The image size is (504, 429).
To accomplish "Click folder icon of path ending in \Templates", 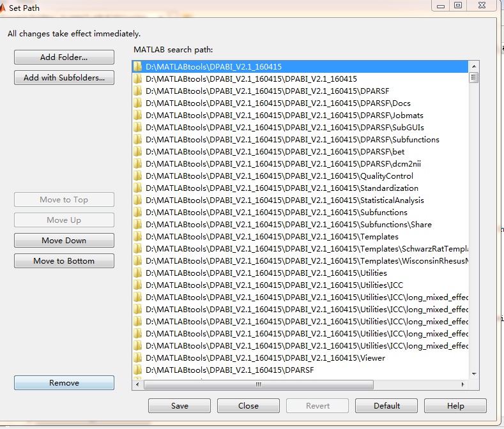I will 137,237.
